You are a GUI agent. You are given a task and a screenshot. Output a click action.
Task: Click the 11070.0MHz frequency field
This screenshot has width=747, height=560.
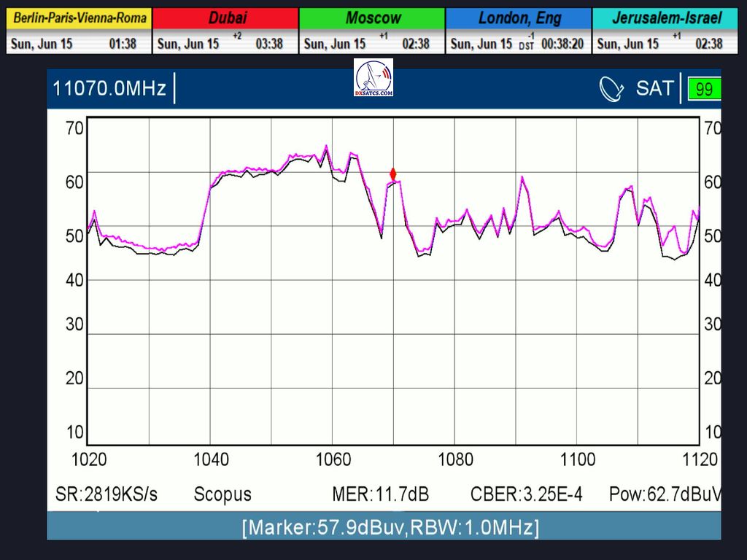(109, 89)
